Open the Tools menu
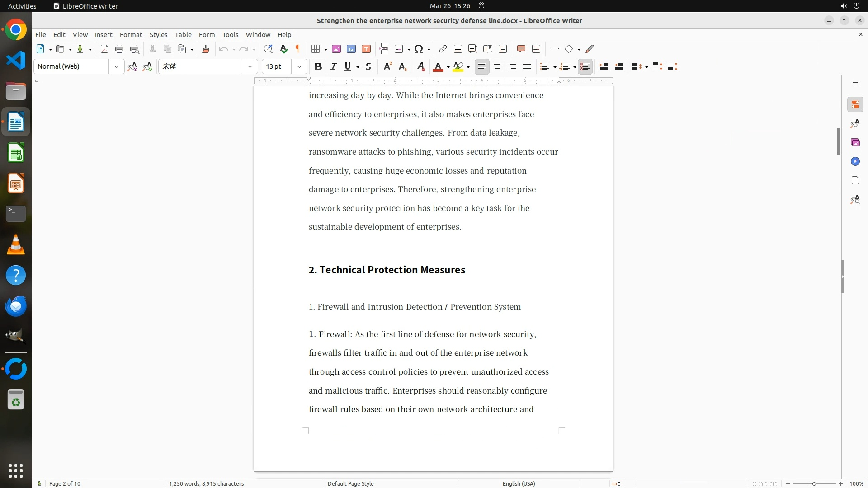The height and width of the screenshot is (488, 868). tap(230, 35)
